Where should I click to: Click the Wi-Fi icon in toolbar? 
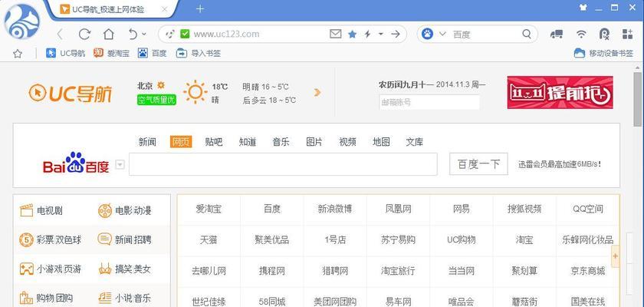(581, 34)
